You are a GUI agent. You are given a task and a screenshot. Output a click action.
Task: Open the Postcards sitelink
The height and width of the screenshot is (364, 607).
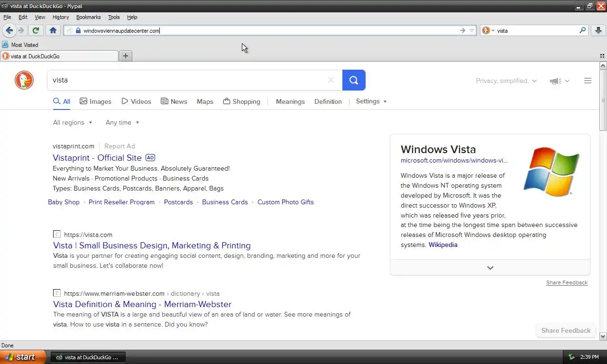coord(178,202)
